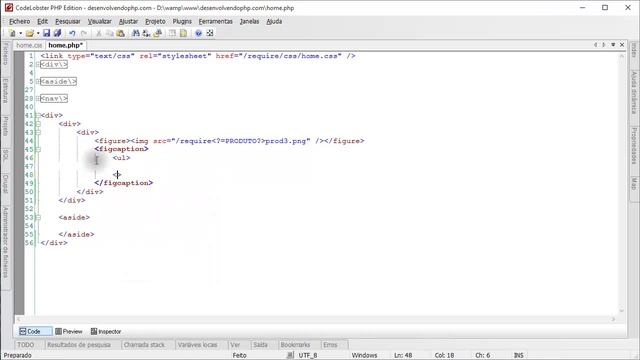Click the Find binoculars icon

pyautogui.click(x=136, y=33)
